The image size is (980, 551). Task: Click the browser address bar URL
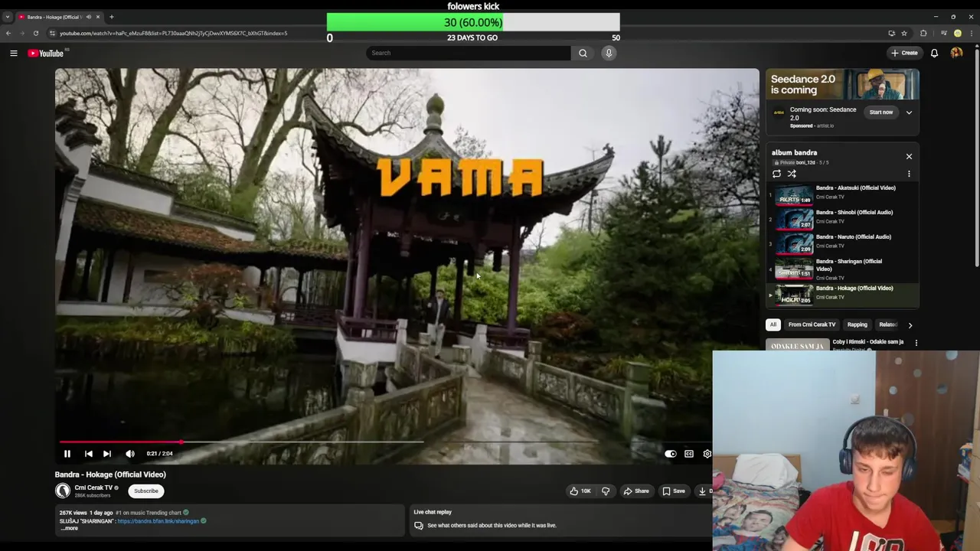click(x=173, y=33)
